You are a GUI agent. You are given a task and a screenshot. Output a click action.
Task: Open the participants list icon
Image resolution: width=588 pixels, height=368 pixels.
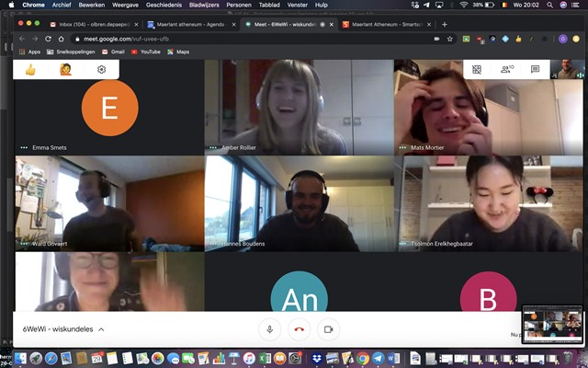point(506,69)
